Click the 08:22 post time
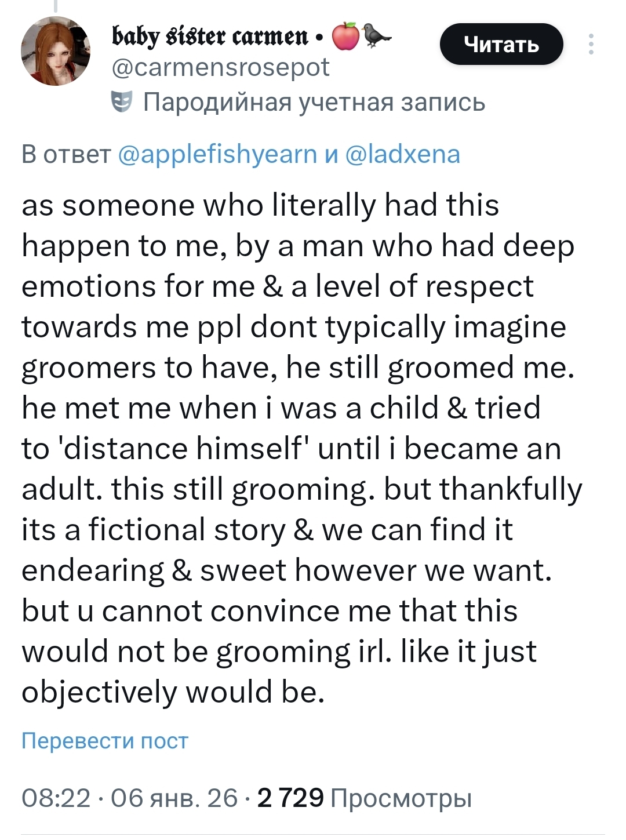 (56, 798)
